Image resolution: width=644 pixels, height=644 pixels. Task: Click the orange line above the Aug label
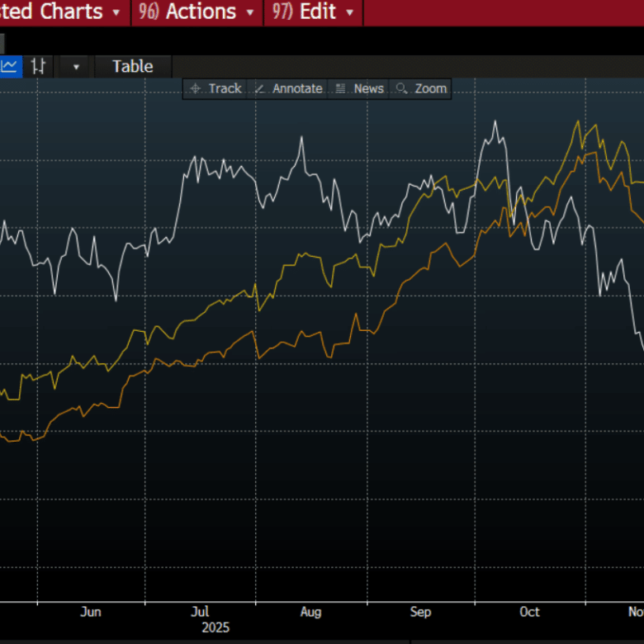coord(310,334)
